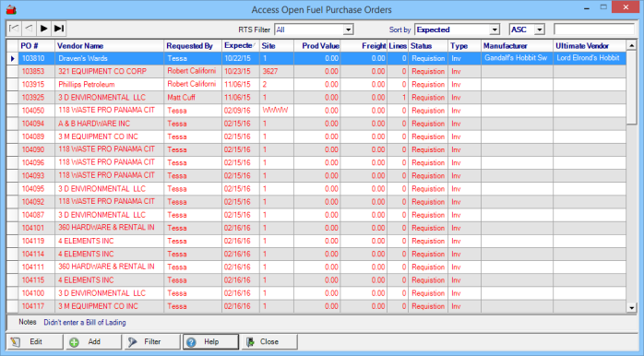The height and width of the screenshot is (356, 644).
Task: Click scroll down arrow of grid scrollbar
Action: coord(631,307)
